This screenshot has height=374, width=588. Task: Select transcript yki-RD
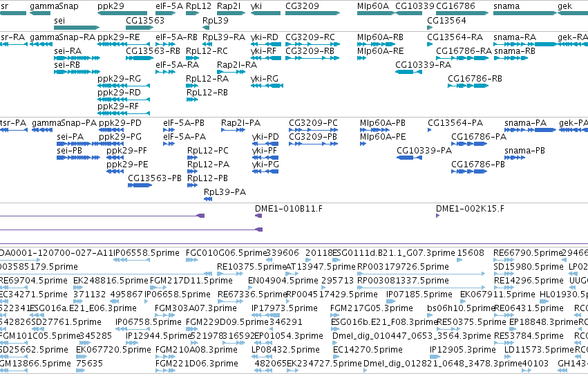click(x=265, y=37)
